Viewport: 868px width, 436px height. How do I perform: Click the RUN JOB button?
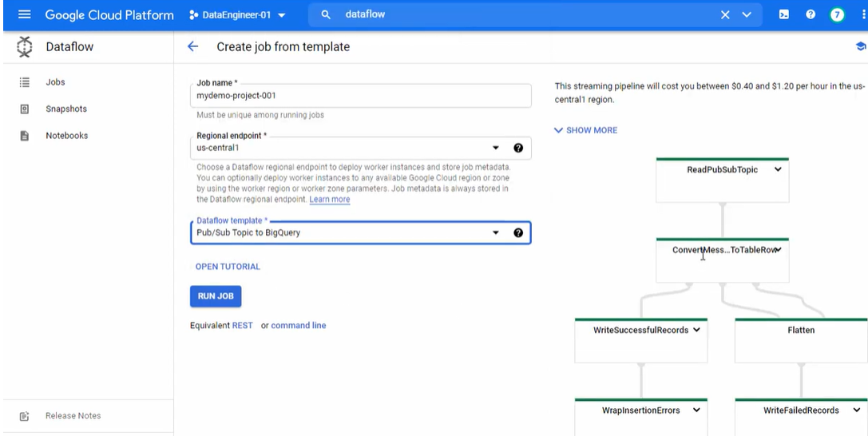tap(216, 296)
